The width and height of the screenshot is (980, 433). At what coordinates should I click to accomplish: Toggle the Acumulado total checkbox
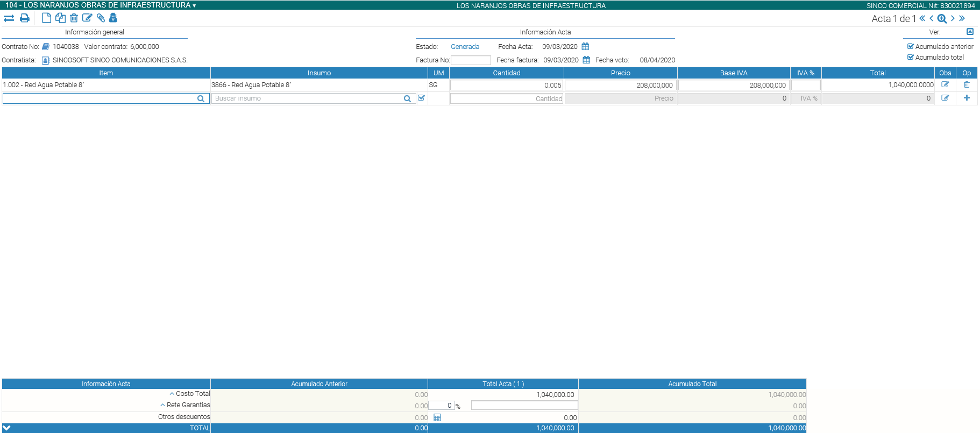coord(911,57)
